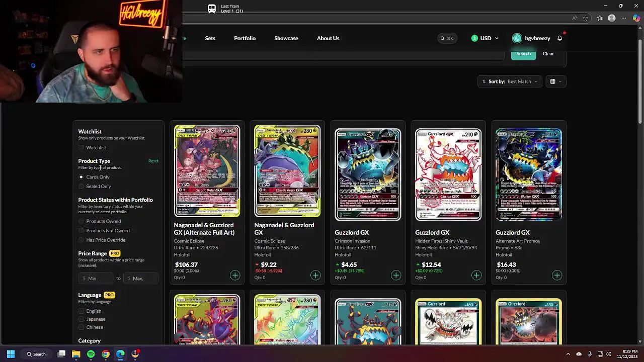This screenshot has height=362, width=644.
Task: Clear the search query
Action: (548, 54)
